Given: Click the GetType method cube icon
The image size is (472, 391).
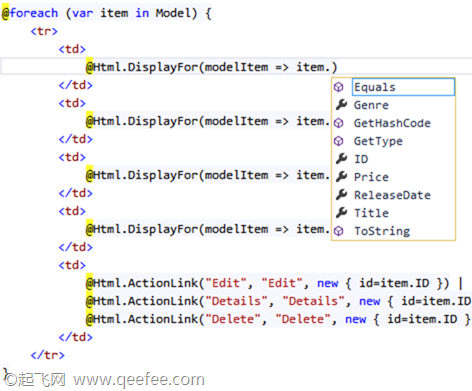Looking at the screenshot, I should point(339,141).
